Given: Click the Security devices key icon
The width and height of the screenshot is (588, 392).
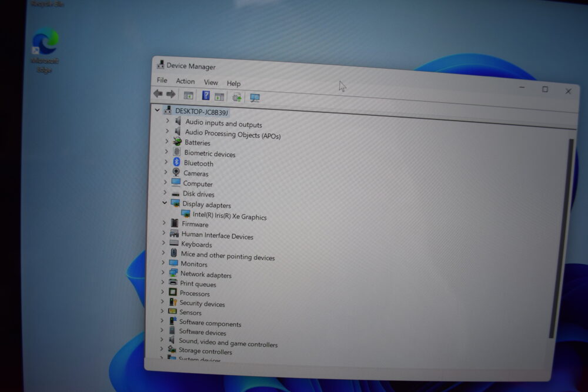Looking at the screenshot, I should point(172,301).
